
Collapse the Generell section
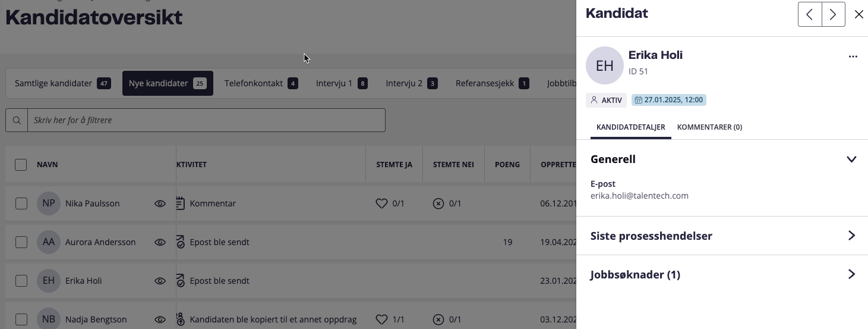click(x=851, y=159)
